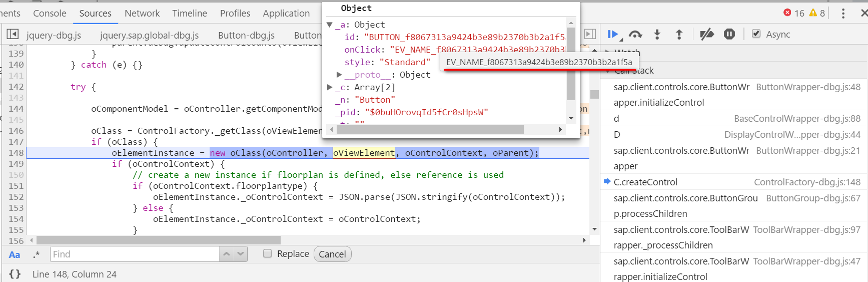Open the Timeline tab
868x282 pixels.
click(190, 13)
